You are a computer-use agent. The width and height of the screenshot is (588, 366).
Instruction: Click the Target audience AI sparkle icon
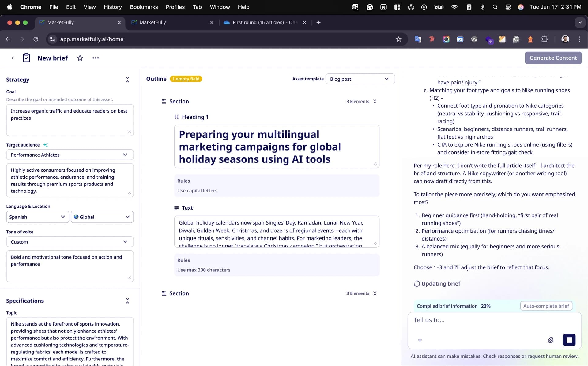(46, 145)
